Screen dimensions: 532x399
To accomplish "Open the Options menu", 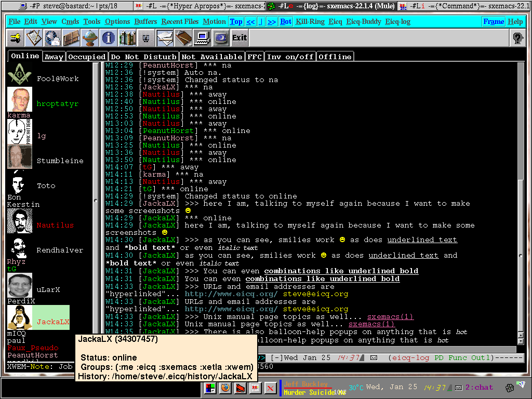I will 117,22.
